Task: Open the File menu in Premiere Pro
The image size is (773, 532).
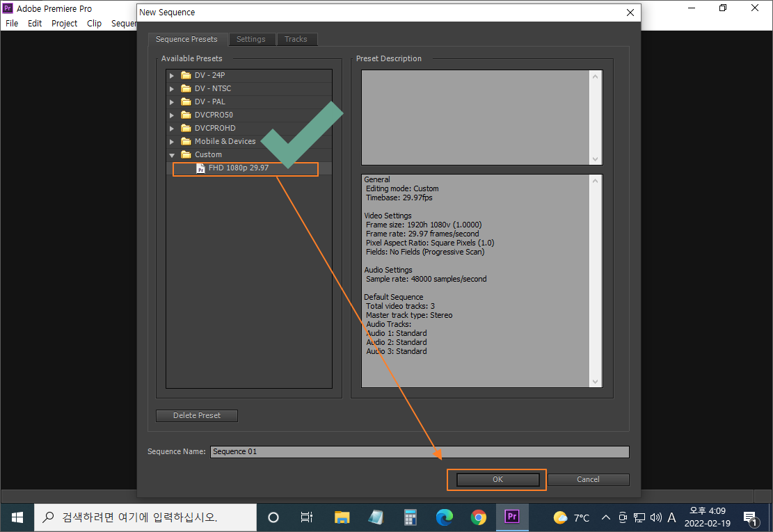Action: [x=12, y=23]
